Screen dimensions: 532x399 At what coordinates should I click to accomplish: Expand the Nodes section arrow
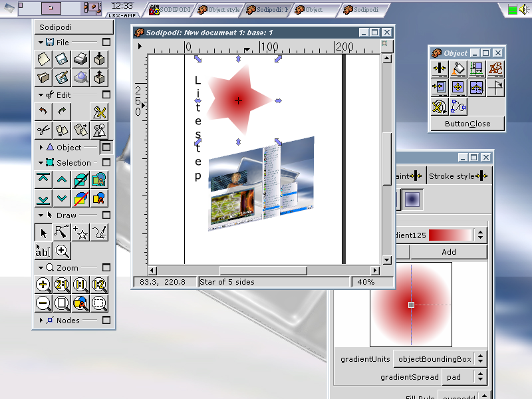(x=41, y=321)
